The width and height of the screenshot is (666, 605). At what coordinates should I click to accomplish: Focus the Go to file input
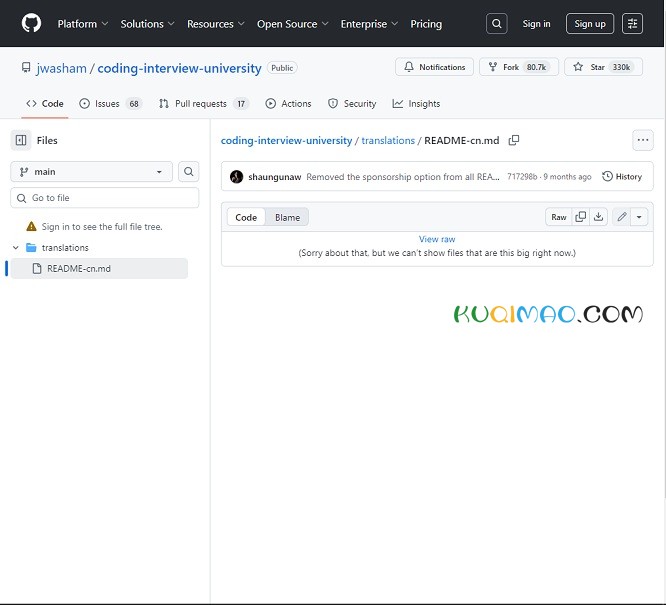click(104, 198)
